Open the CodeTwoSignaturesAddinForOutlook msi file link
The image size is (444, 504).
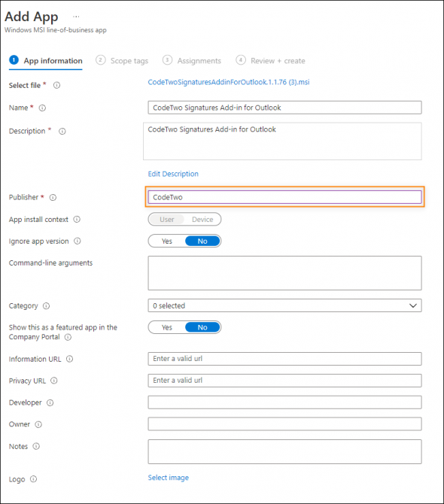229,82
